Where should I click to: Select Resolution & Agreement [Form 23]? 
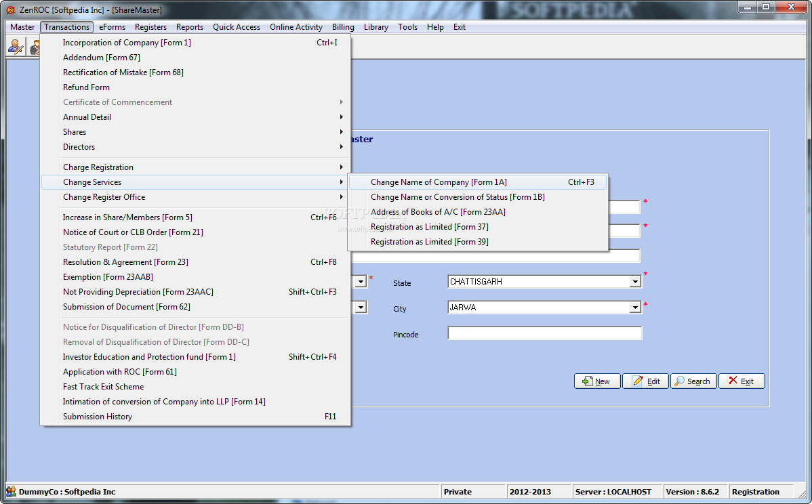click(x=196, y=262)
